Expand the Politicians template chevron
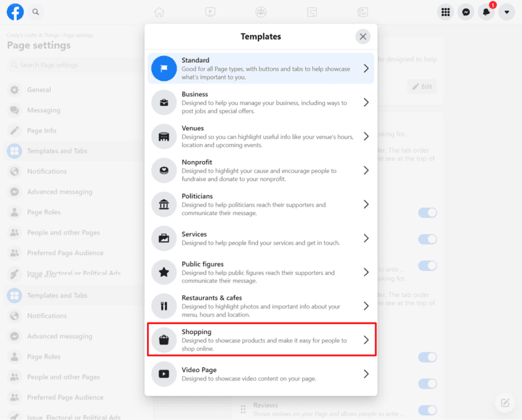This screenshot has width=522, height=420. (x=366, y=204)
